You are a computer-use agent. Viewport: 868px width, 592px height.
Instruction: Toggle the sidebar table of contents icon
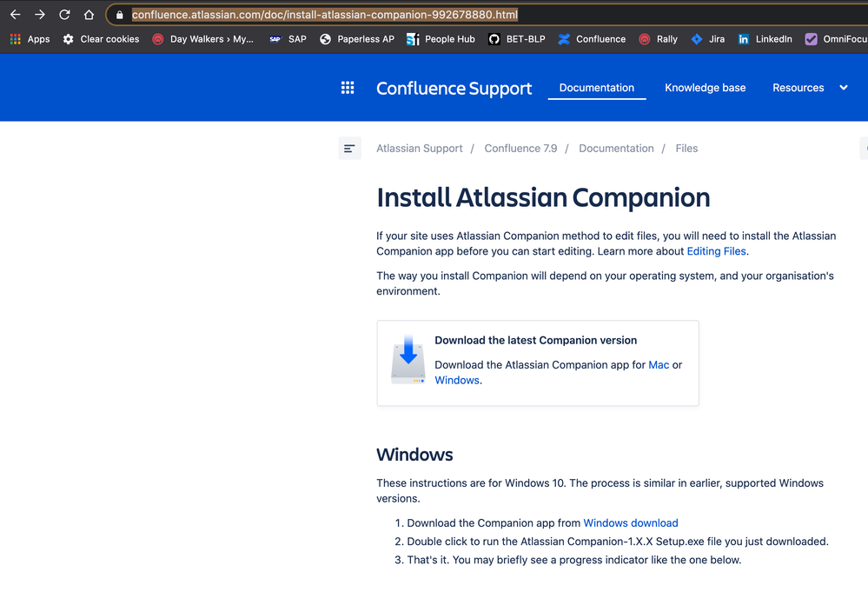[349, 149]
